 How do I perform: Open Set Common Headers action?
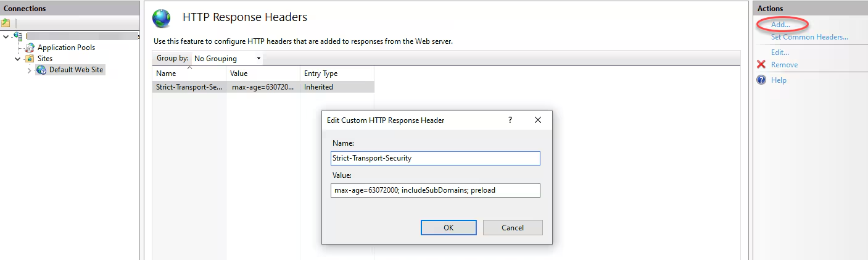pos(809,37)
